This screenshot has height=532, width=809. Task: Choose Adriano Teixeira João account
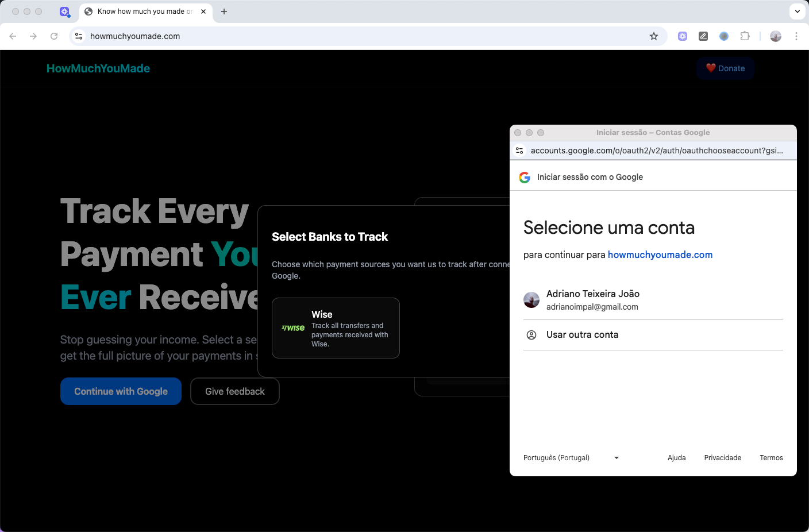[x=653, y=300]
